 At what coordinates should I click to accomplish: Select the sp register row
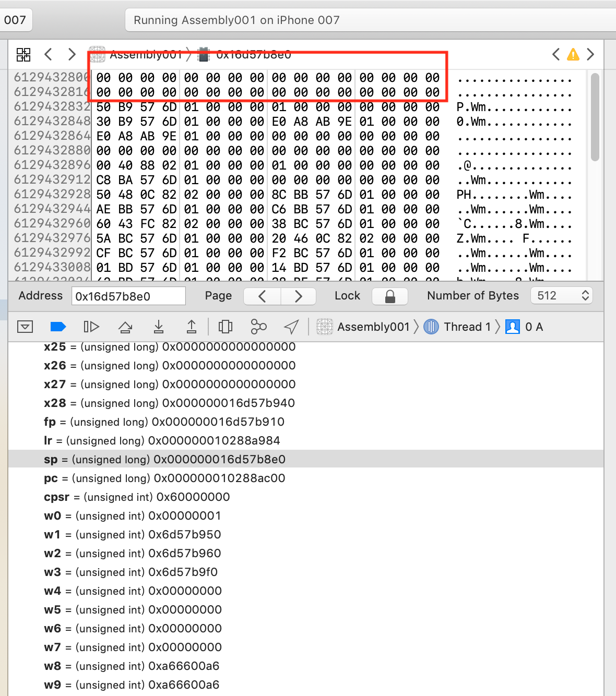(306, 460)
